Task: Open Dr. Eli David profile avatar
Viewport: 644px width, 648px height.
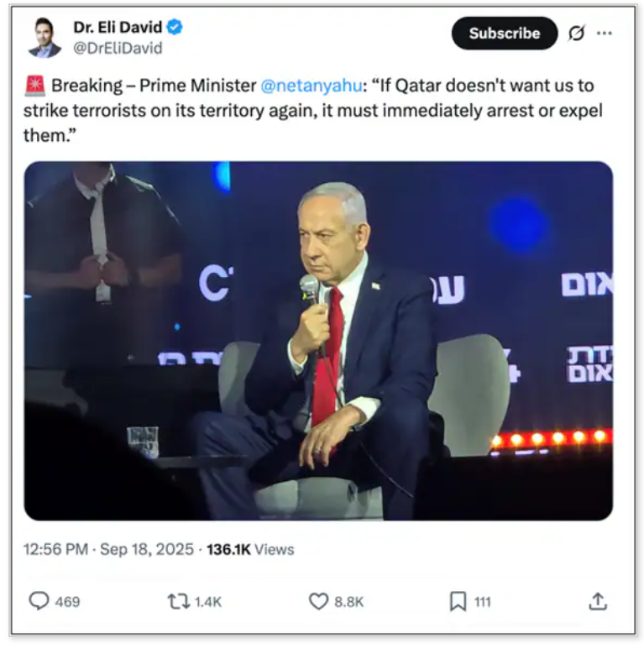Action: pos(45,37)
